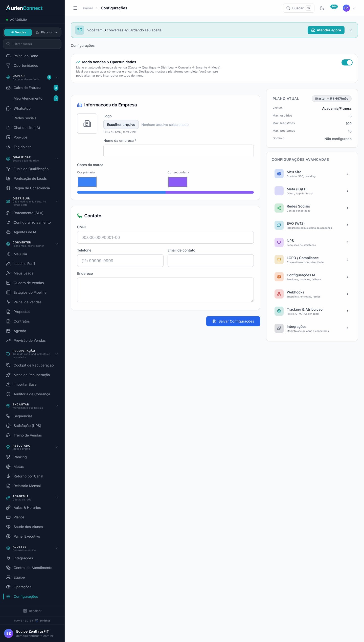
Task: Open user account dropdown arrow
Action: pos(354,8)
